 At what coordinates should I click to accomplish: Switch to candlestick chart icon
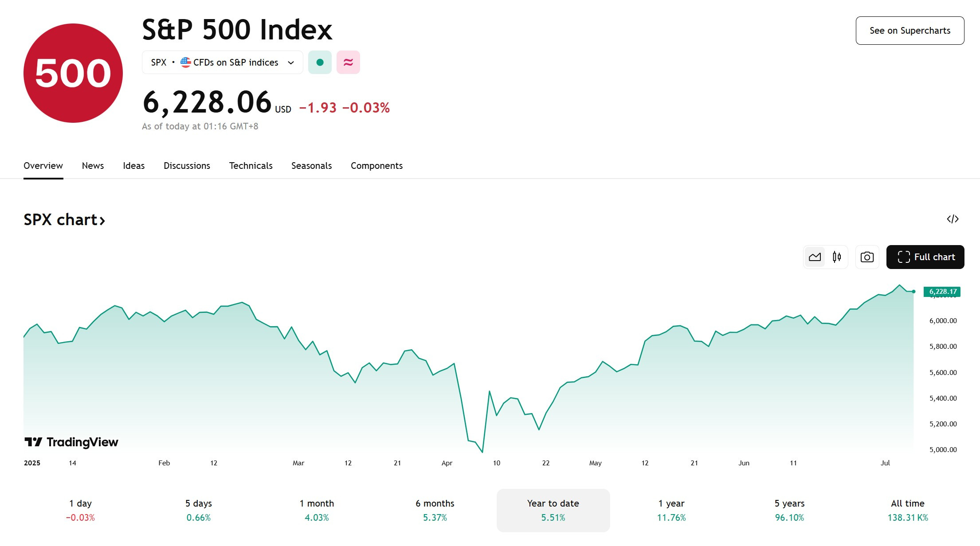tap(837, 257)
